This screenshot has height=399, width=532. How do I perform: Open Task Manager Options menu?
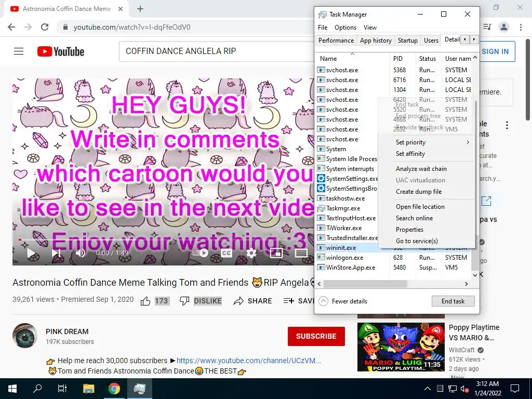click(x=345, y=28)
